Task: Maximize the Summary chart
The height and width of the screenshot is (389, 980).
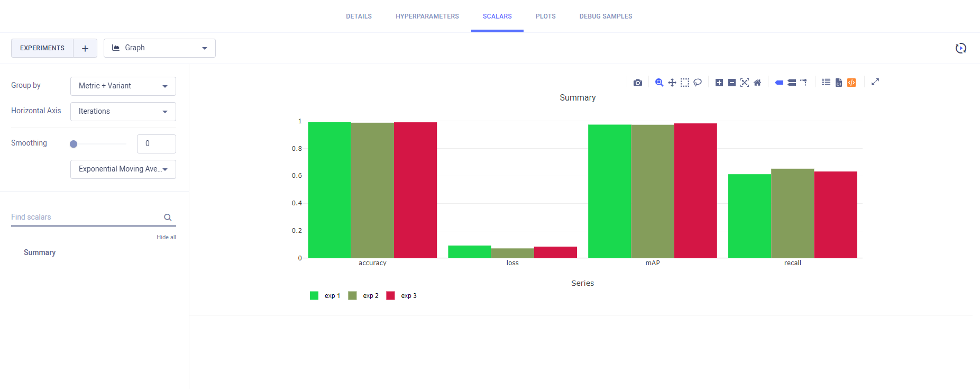Action: (875, 82)
